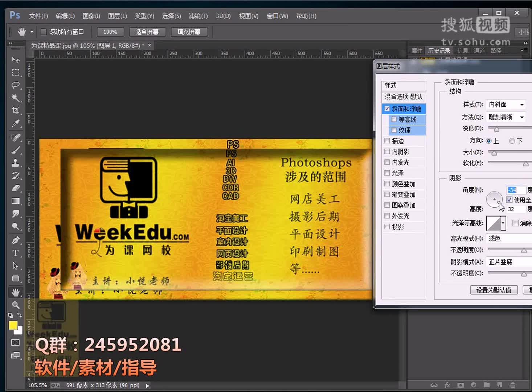Switch to the 历史记录 panel tab
Screen dimensions: 532x392
point(439,50)
